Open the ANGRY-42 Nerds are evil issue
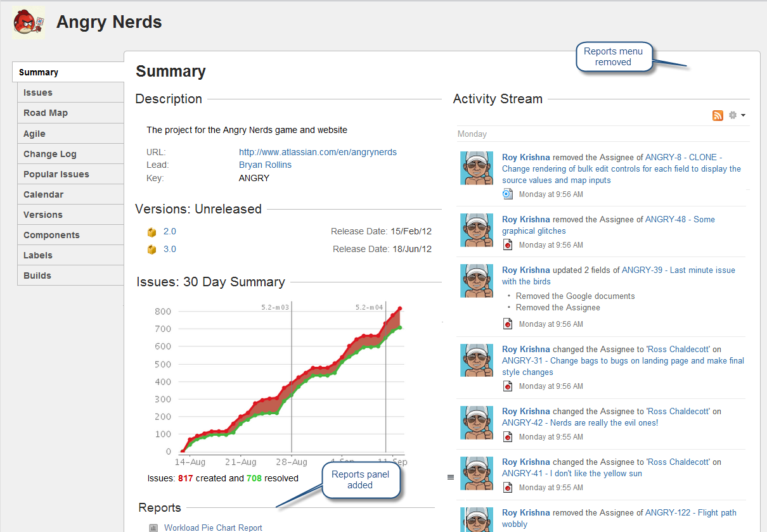The height and width of the screenshot is (532, 767). 580,422
